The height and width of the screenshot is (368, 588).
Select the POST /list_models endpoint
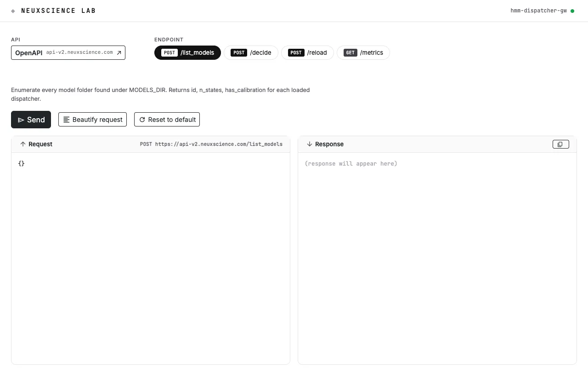[x=187, y=53]
